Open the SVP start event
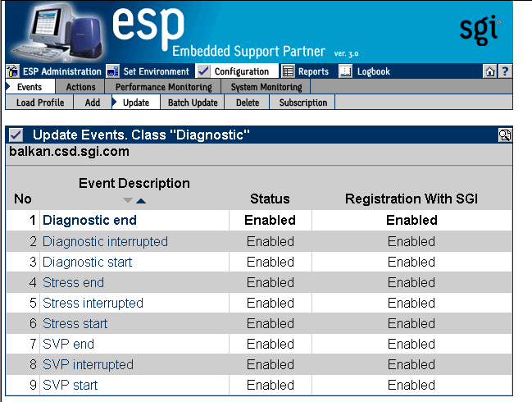The image size is (532, 402). (70, 385)
